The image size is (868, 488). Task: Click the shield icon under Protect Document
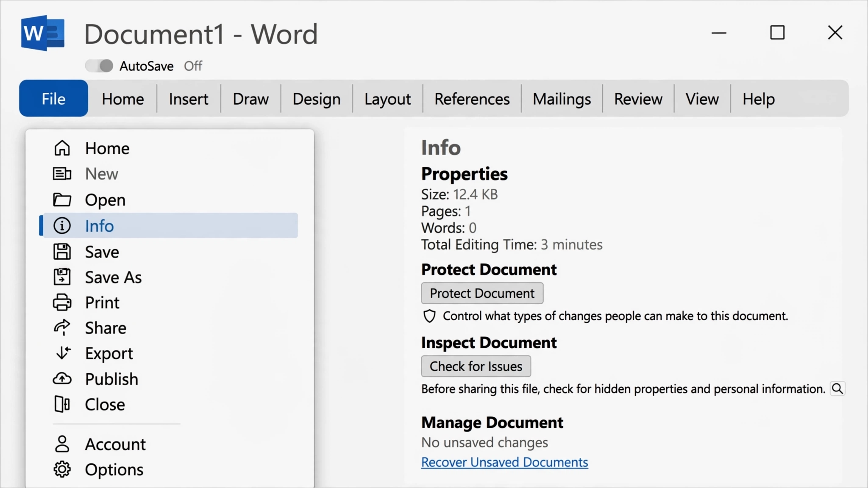[x=429, y=316]
